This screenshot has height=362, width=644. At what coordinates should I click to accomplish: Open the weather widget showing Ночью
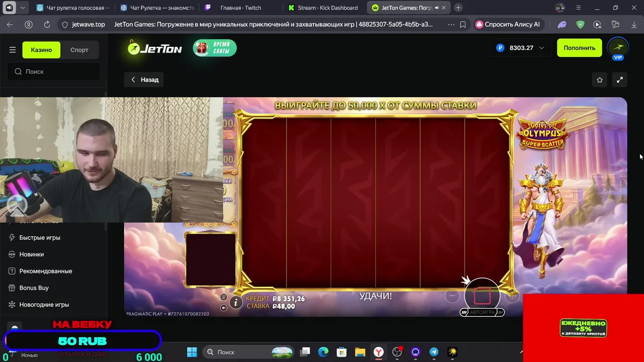click(23, 354)
